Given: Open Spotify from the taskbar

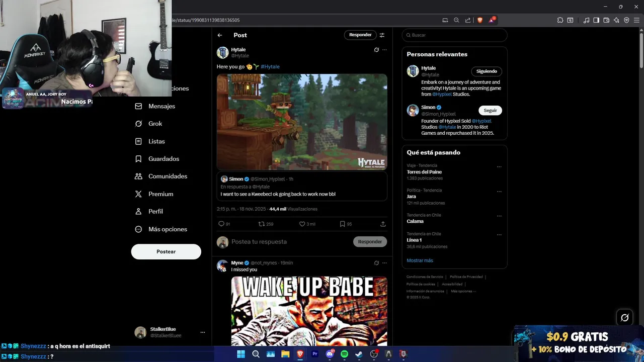Looking at the screenshot, I should coord(344,354).
